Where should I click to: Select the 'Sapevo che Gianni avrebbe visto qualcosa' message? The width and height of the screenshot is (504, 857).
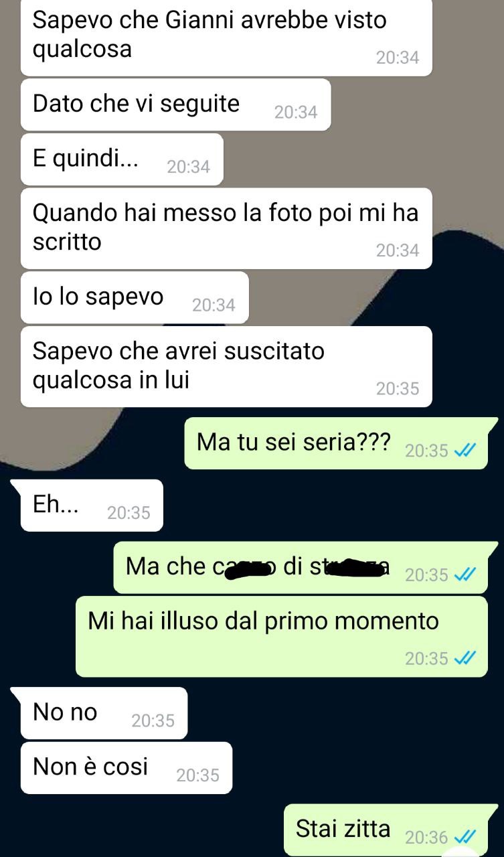(226, 37)
